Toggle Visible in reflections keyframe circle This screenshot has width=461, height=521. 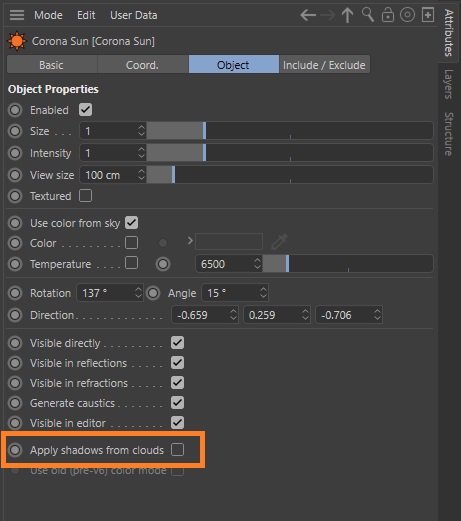[x=15, y=363]
